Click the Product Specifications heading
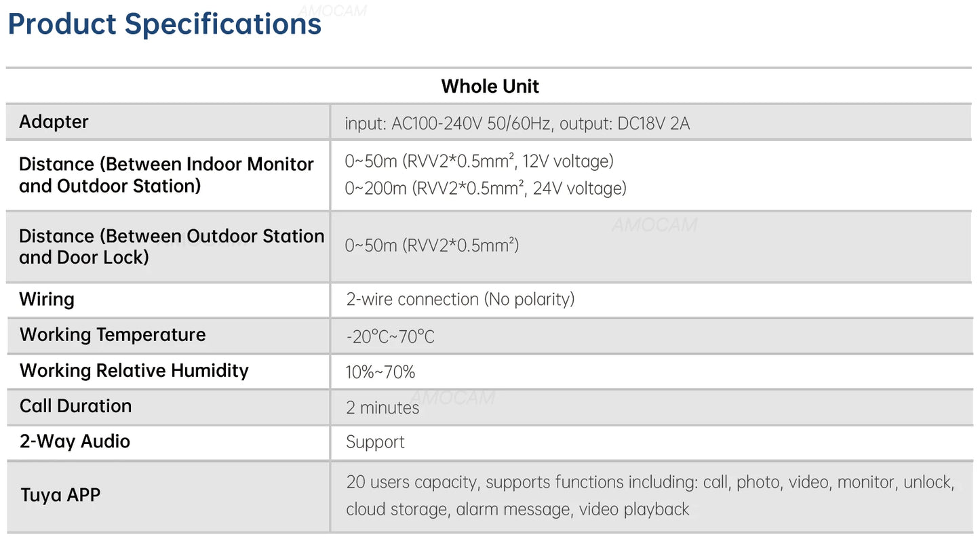 pyautogui.click(x=164, y=24)
